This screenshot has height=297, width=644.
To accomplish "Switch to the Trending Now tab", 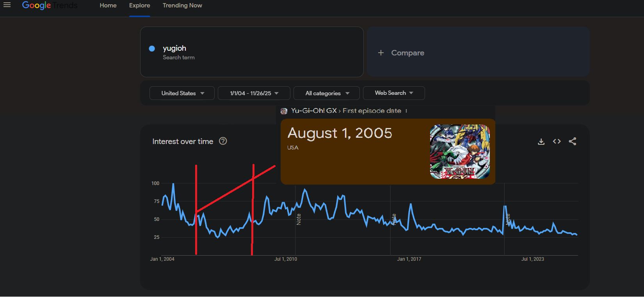I will [x=182, y=5].
